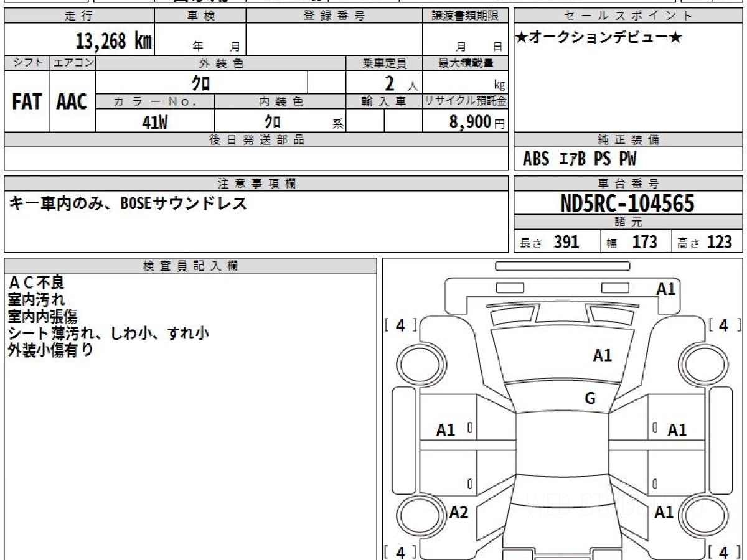
Task: Click the 乗車定員 header cell
Action: (x=385, y=63)
